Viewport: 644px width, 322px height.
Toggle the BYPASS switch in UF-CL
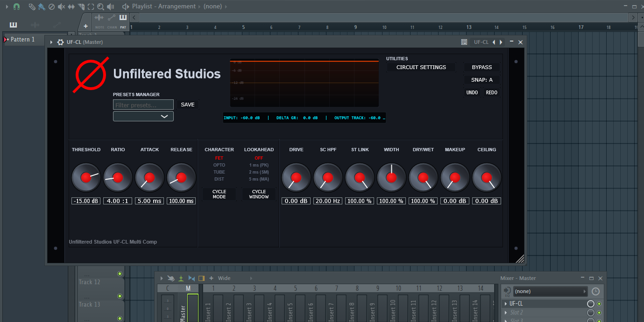pos(481,67)
